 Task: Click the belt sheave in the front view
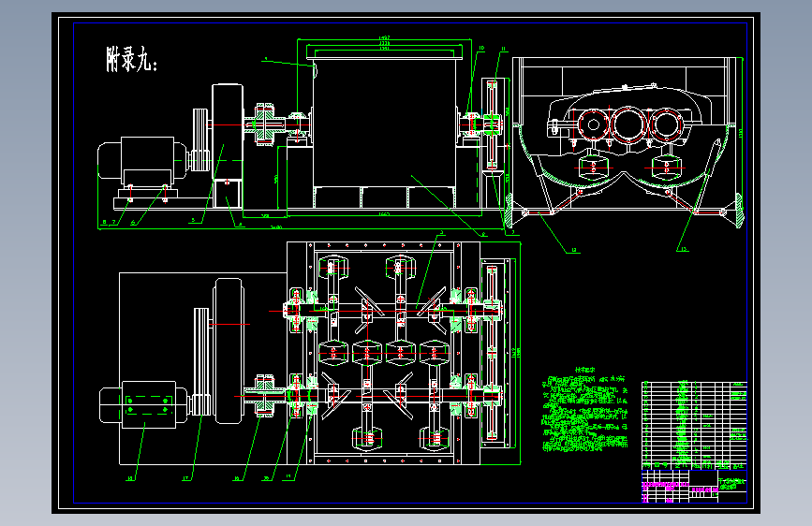[200, 139]
